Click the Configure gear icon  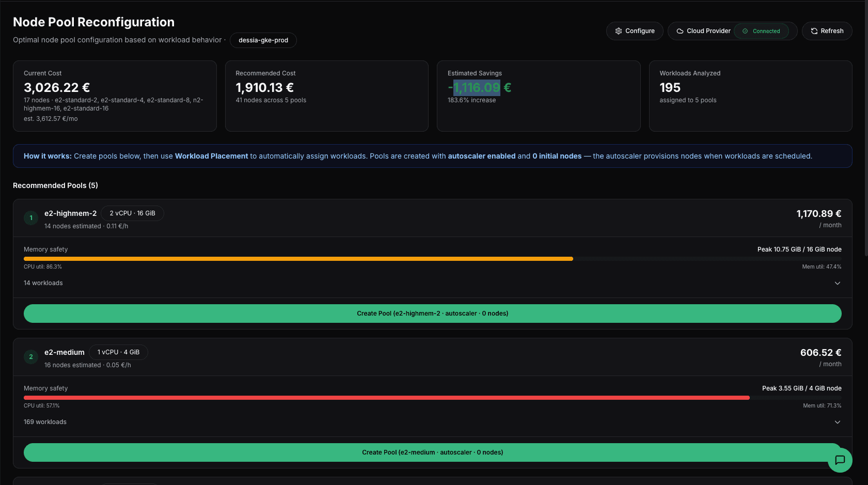tap(618, 31)
